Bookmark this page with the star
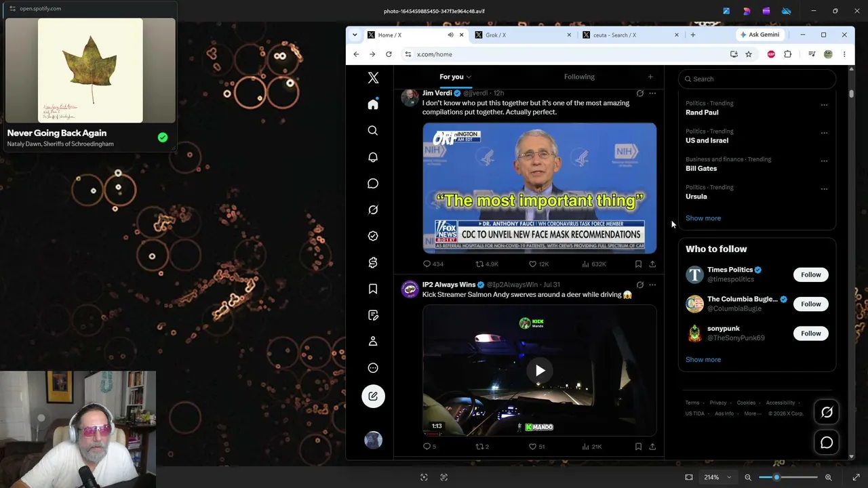Screen dimensions: 868x488 [x=749, y=54]
